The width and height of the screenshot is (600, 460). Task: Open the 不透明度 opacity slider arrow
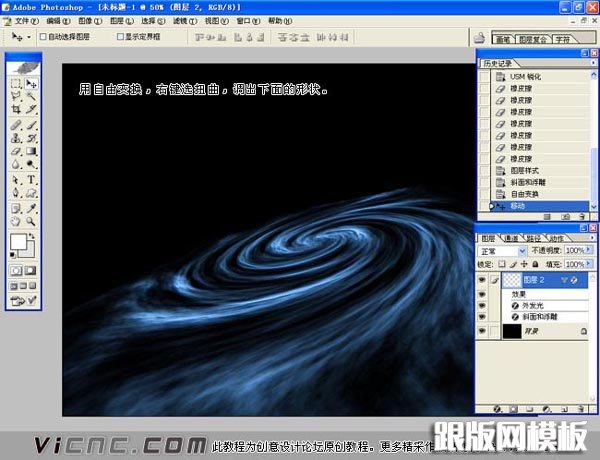pyautogui.click(x=589, y=250)
